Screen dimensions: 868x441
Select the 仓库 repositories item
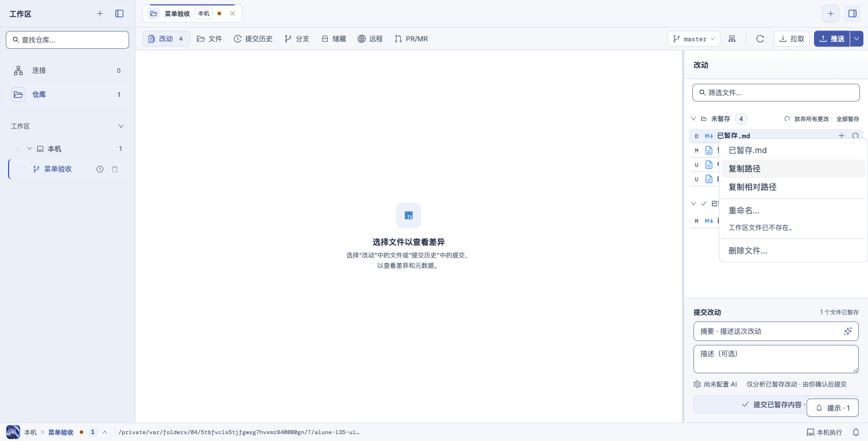click(68, 95)
